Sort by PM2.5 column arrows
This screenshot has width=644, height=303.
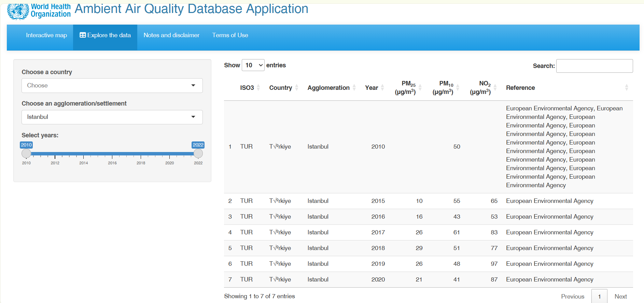point(420,88)
